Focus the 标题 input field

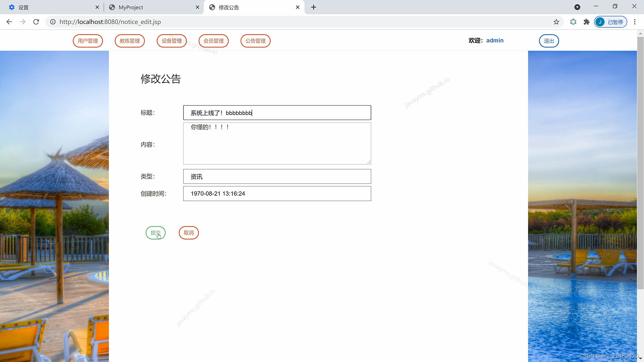pos(277,113)
